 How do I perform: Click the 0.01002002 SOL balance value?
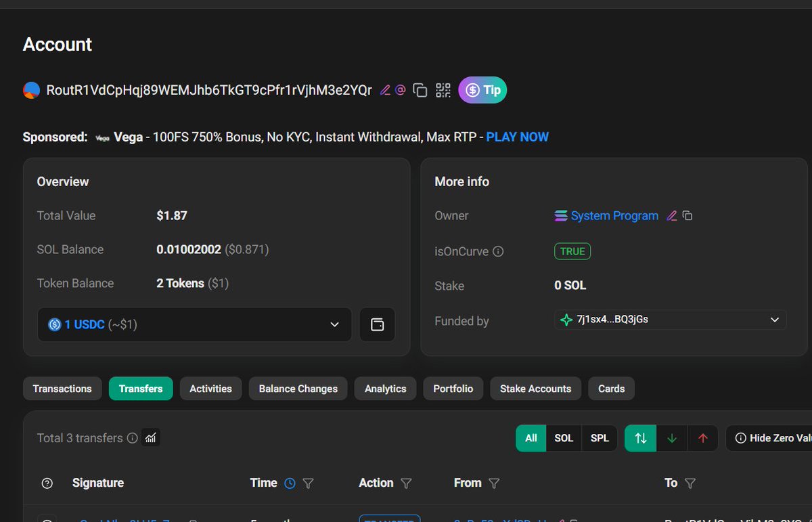point(189,249)
